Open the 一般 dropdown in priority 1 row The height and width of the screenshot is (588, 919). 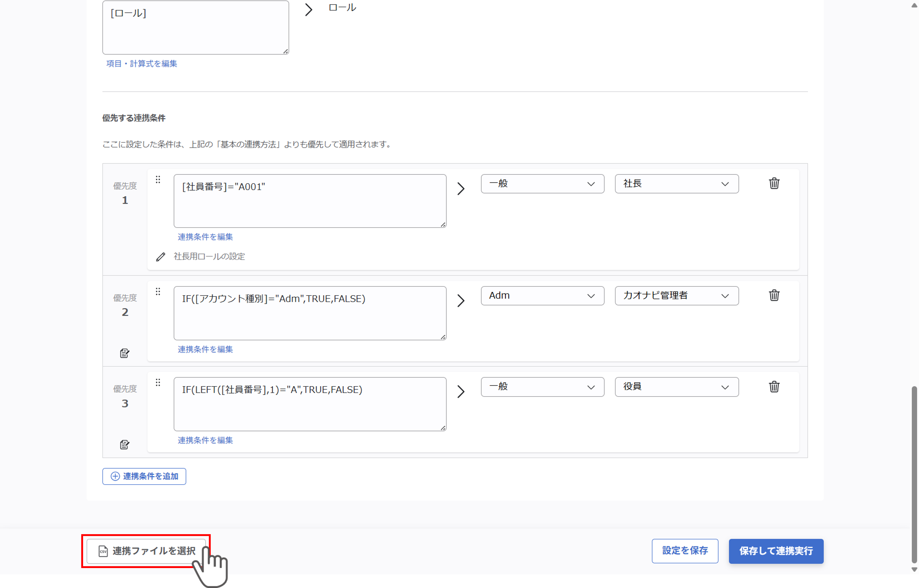[x=543, y=184]
